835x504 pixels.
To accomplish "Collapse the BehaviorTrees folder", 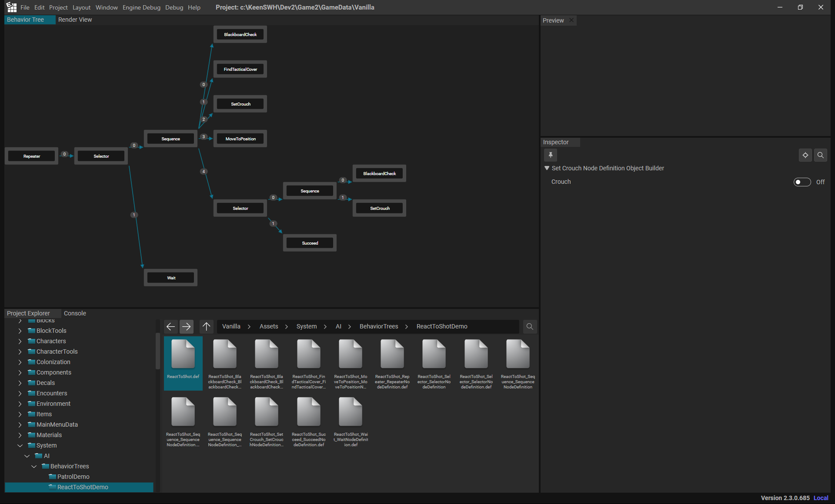I will click(x=34, y=466).
